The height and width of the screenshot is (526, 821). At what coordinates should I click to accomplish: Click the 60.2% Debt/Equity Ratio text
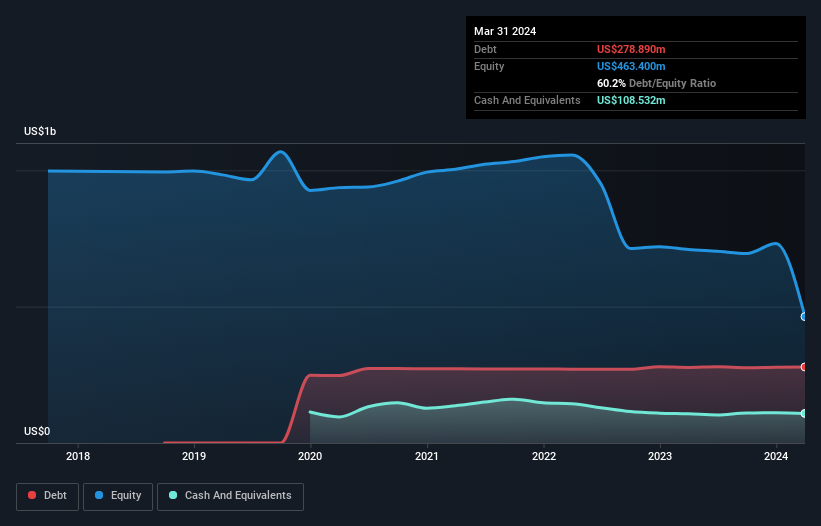click(656, 83)
